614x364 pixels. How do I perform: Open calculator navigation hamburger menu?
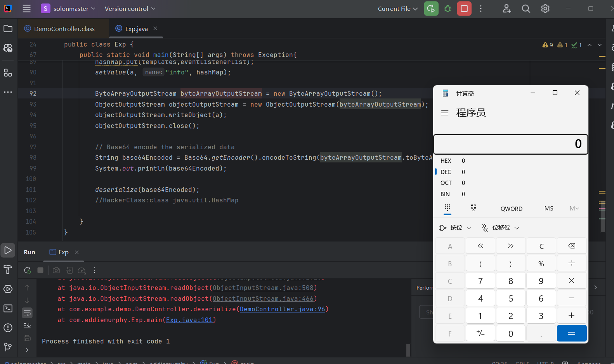[445, 113]
